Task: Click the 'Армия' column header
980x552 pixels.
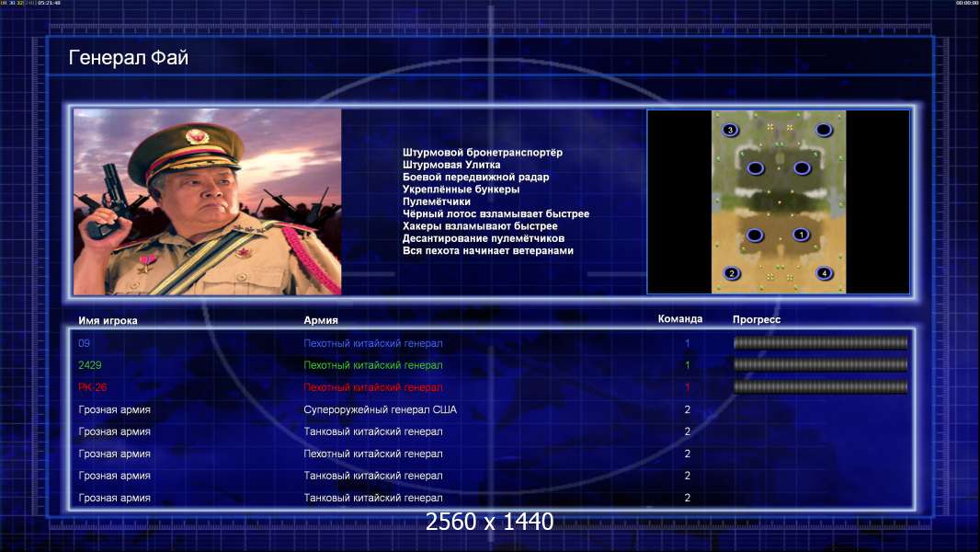Action: [x=321, y=320]
